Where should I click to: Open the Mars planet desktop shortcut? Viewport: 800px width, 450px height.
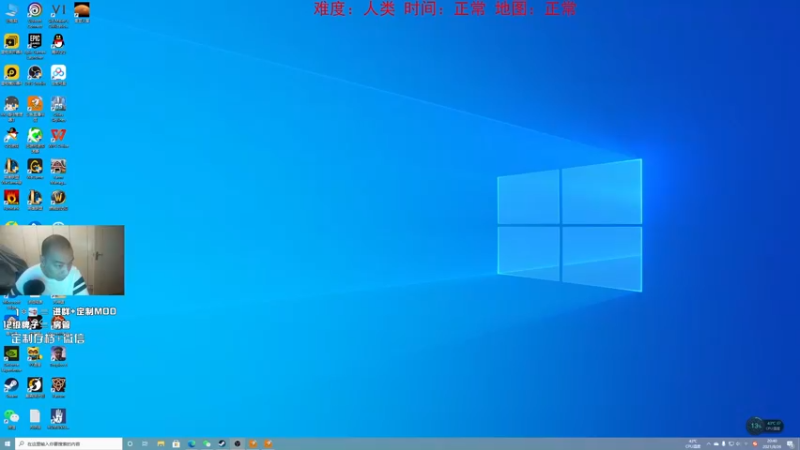click(x=82, y=12)
